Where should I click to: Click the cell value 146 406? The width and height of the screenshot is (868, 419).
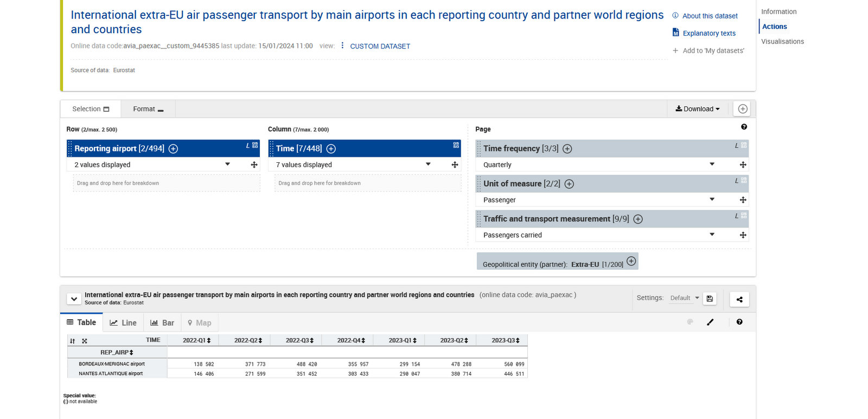click(204, 374)
